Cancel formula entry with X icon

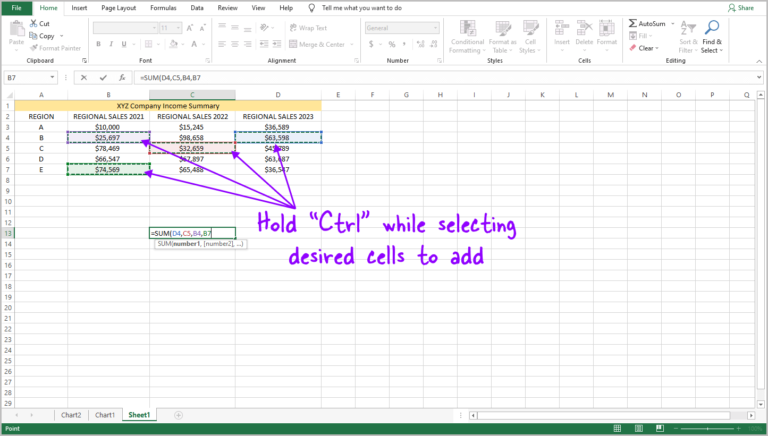point(84,77)
